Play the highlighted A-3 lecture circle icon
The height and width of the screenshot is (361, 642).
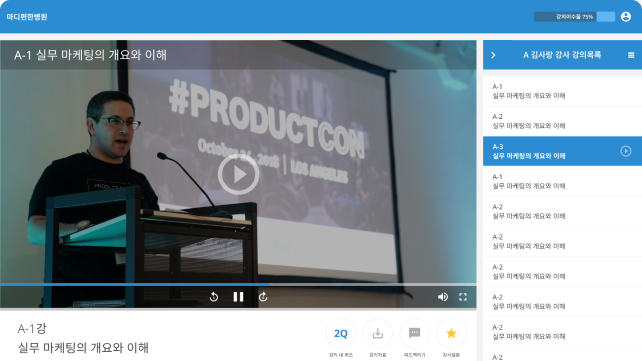(x=626, y=151)
